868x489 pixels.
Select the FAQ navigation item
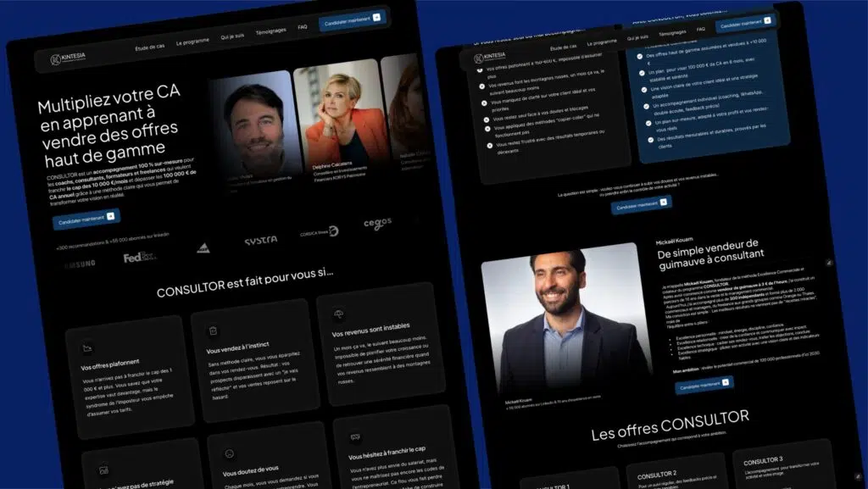pyautogui.click(x=303, y=27)
